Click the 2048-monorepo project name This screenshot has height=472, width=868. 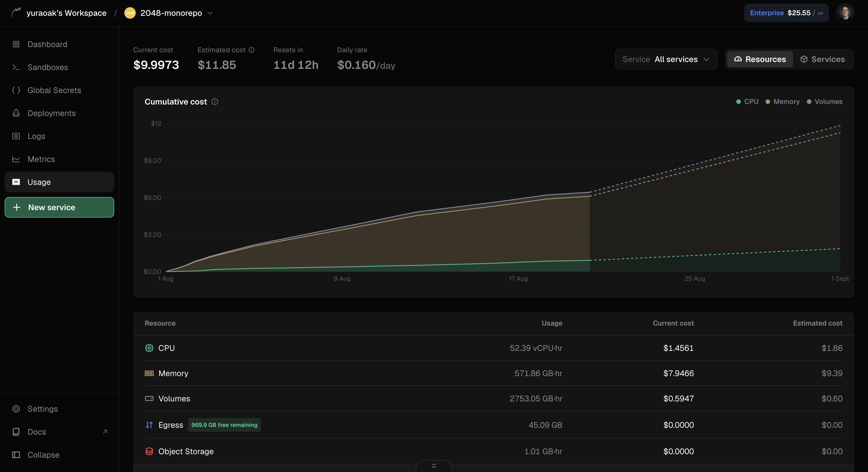coord(171,13)
